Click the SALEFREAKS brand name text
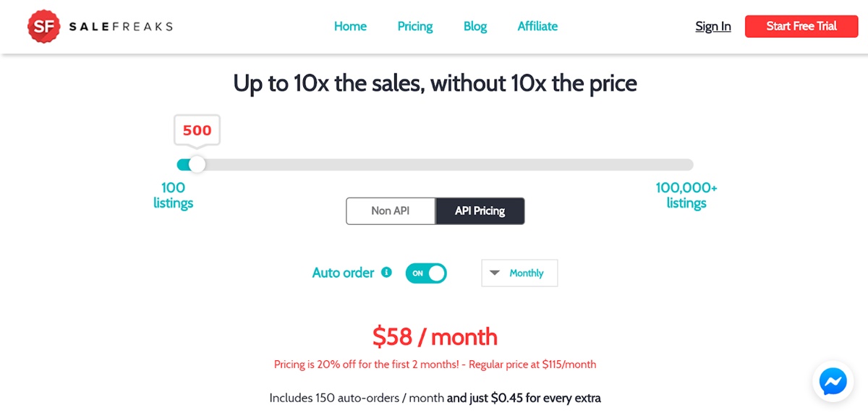Viewport: 868px width, 418px height. click(x=121, y=27)
